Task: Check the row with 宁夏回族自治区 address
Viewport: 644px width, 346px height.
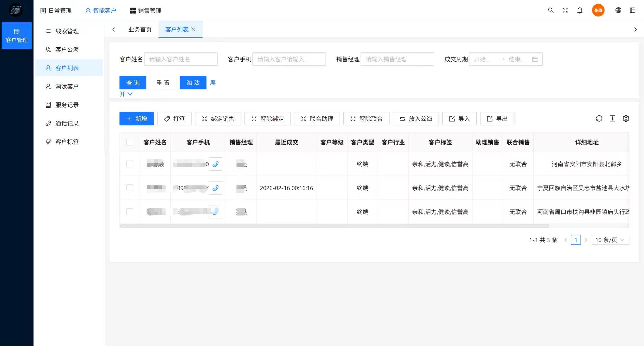Action: tap(130, 188)
